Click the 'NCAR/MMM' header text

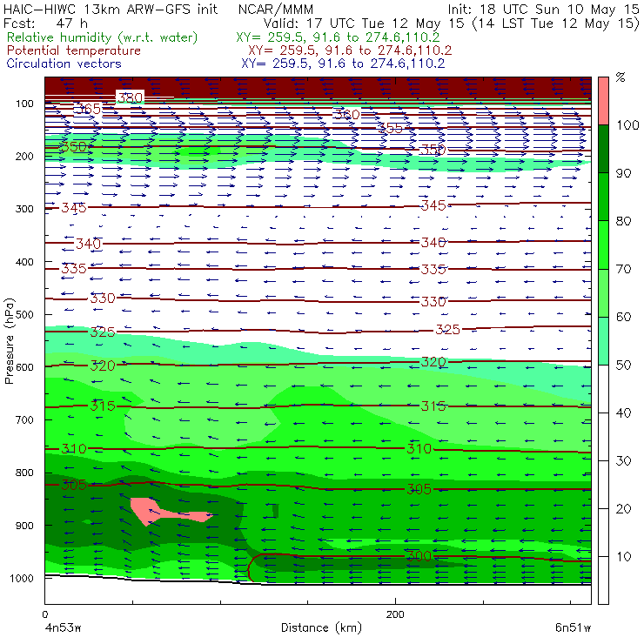[276, 9]
